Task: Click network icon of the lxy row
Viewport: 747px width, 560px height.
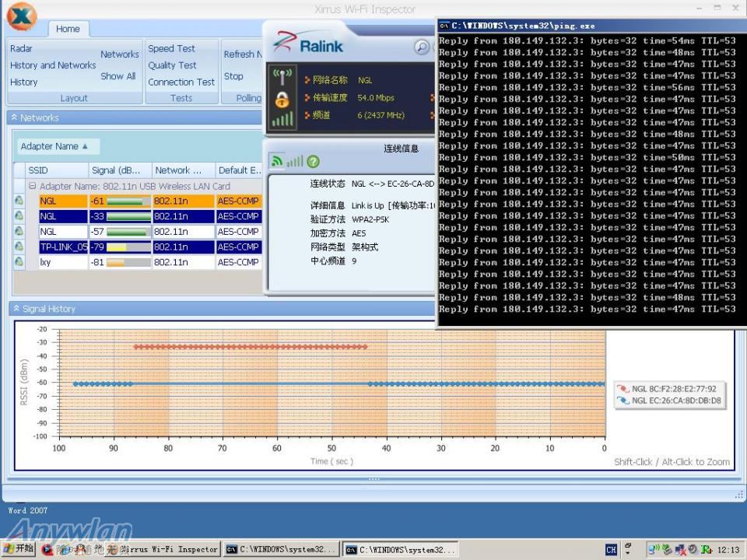Action: [19, 261]
